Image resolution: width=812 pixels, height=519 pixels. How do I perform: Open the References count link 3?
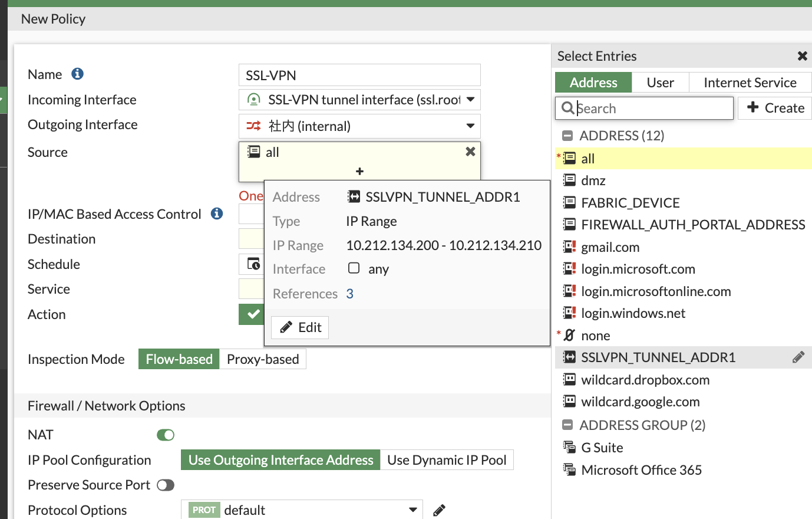pyautogui.click(x=349, y=294)
